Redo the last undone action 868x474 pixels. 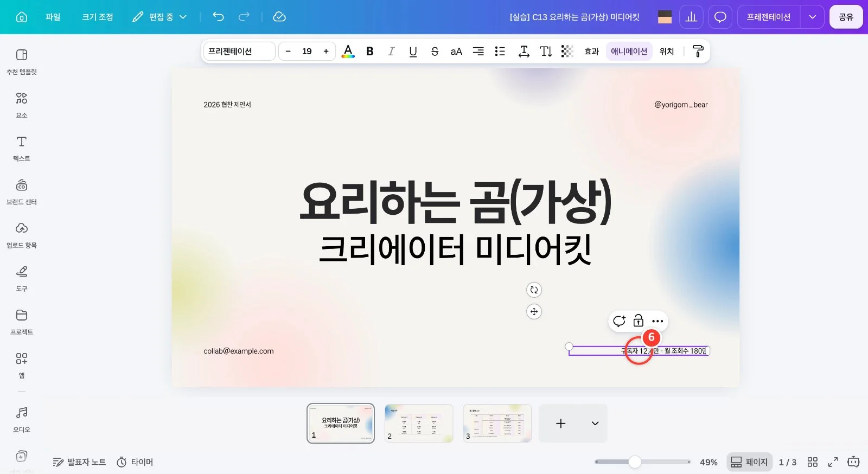pos(244,17)
